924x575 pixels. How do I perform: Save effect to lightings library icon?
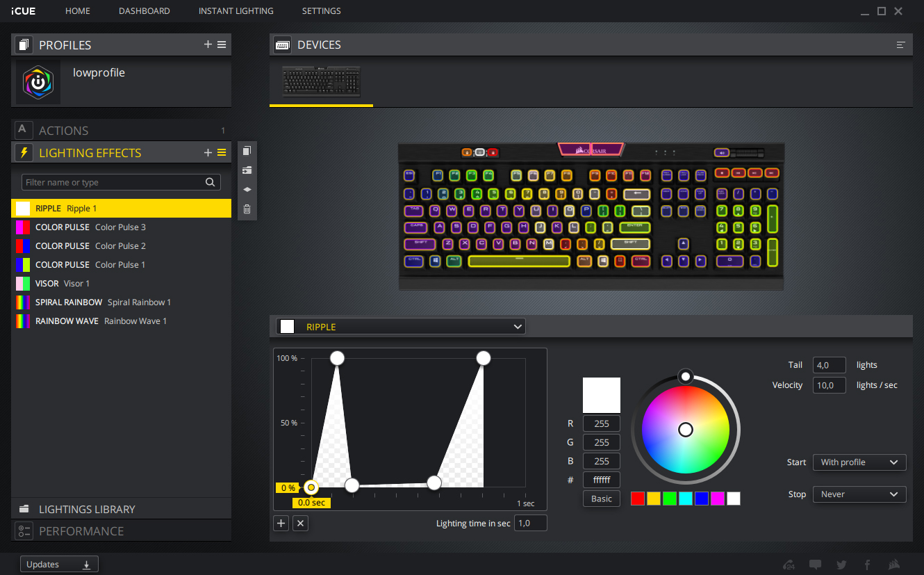(247, 170)
